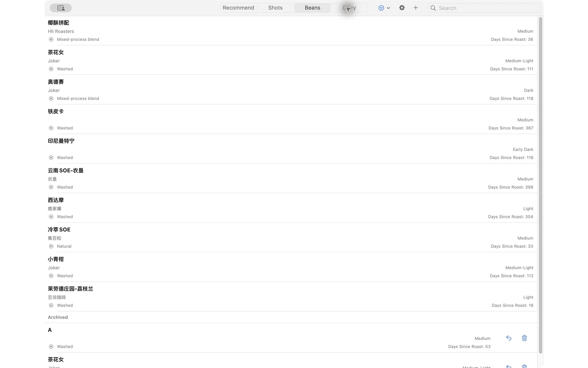The width and height of the screenshot is (588, 368).
Task: Open the 奥德赛 Dark roast entry
Action: tap(291, 90)
